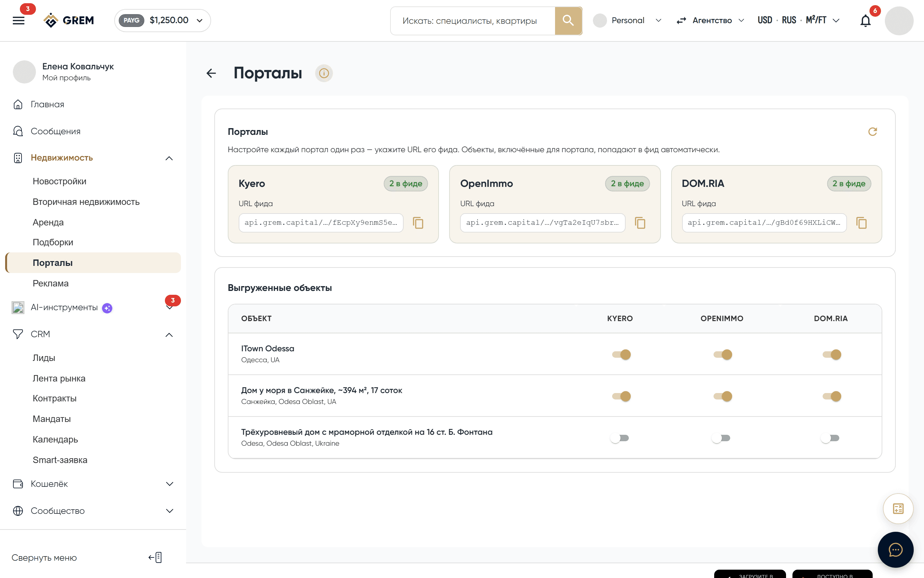
Task: Open Новостройки in the sidebar
Action: point(60,181)
